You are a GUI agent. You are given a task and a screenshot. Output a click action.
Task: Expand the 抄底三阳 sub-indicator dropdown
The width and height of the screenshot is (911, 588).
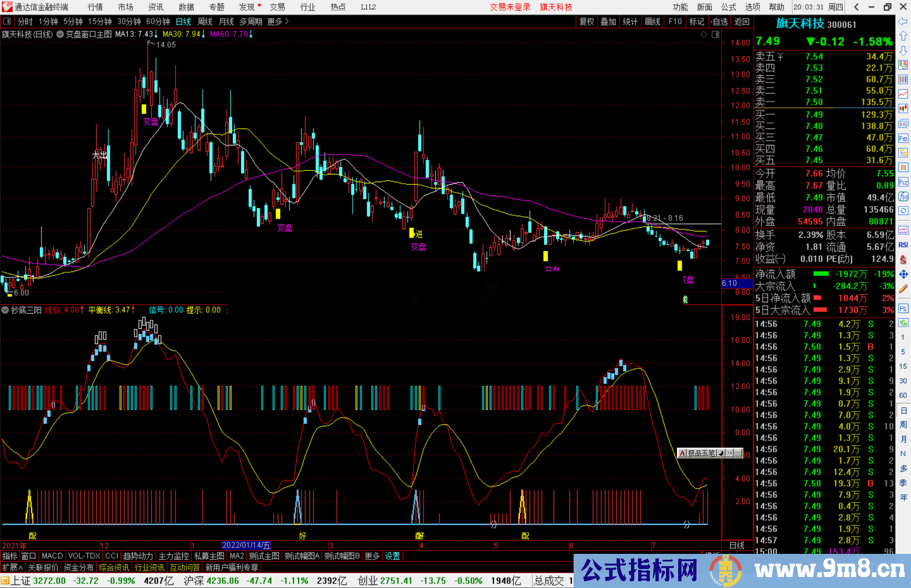[x=5, y=310]
